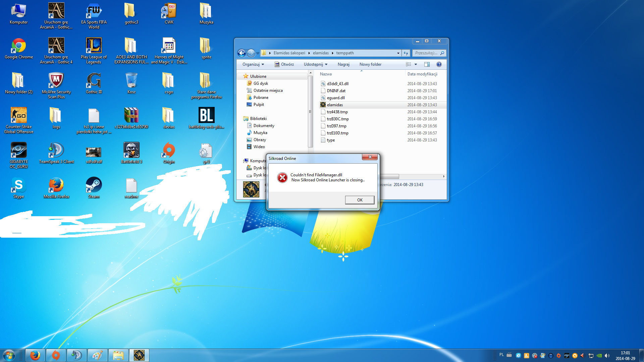The width and height of the screenshot is (644, 362).
Task: Refresh the Explorer folder view
Action: pos(406,53)
